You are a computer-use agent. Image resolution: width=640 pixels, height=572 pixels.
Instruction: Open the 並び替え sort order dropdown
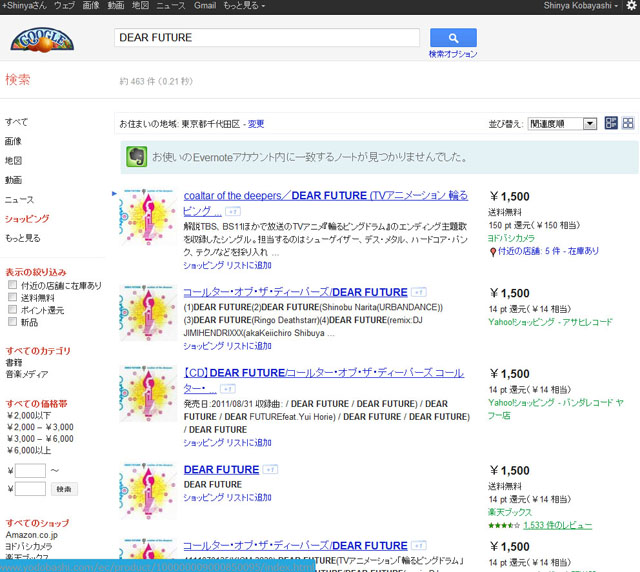click(561, 124)
